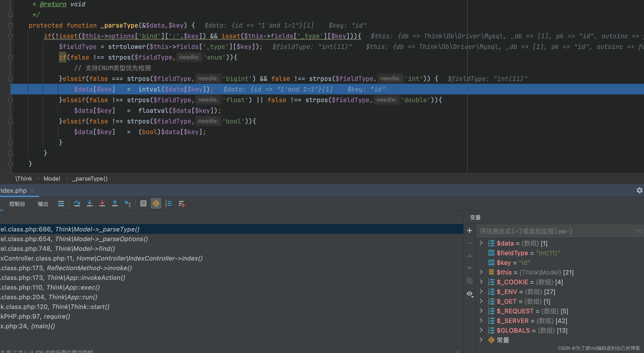Image resolution: width=644 pixels, height=353 pixels.
Task: Expand the $this Think\Model object
Action: (481, 272)
